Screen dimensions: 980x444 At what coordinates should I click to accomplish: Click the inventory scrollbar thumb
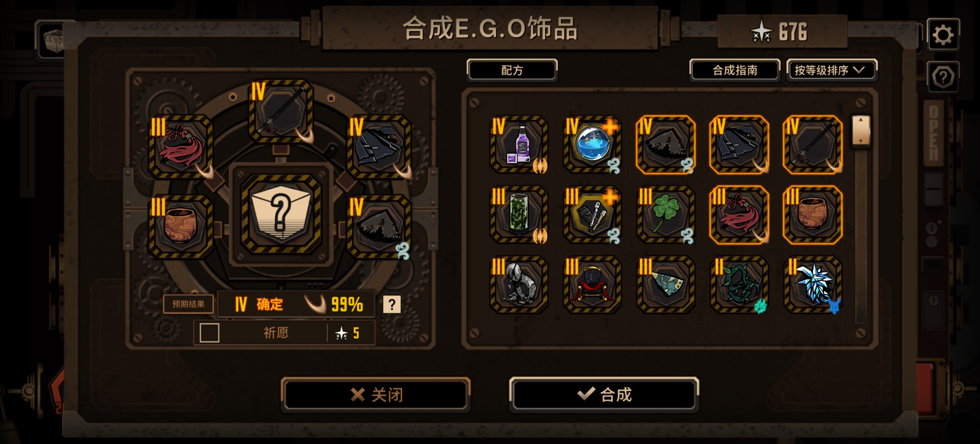[x=861, y=130]
